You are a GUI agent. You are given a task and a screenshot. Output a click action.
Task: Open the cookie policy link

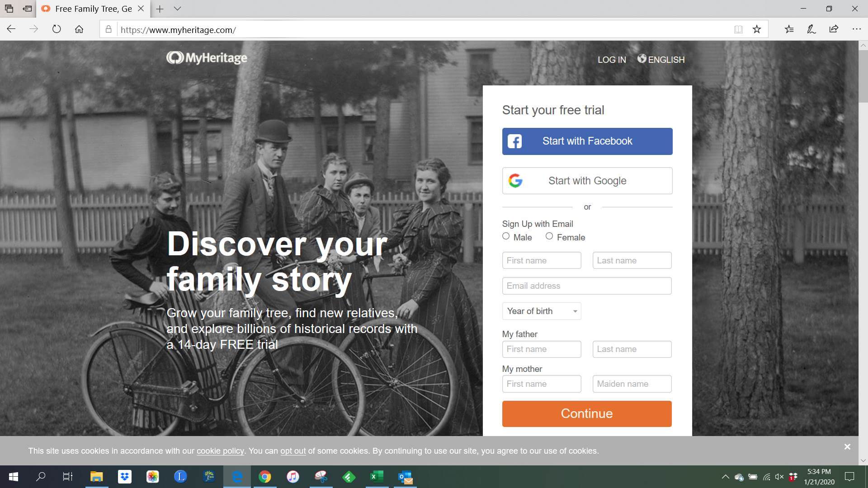pyautogui.click(x=220, y=451)
